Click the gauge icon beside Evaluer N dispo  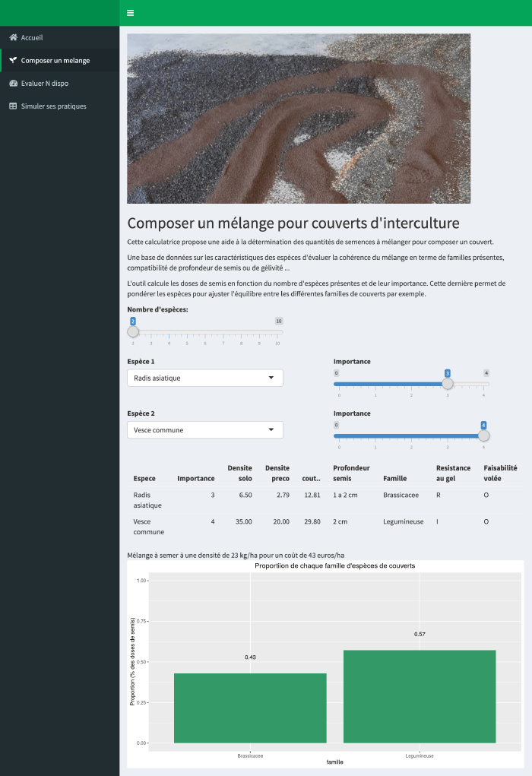[13, 84]
